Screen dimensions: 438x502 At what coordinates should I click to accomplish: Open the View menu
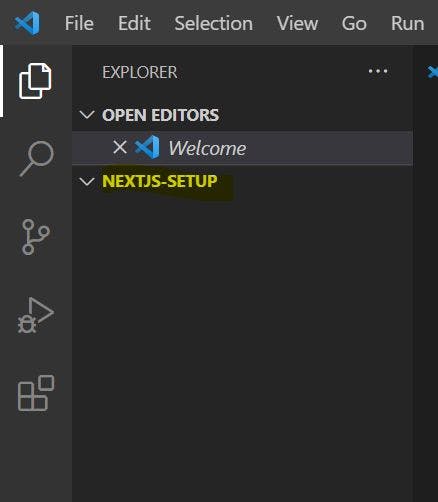click(297, 23)
